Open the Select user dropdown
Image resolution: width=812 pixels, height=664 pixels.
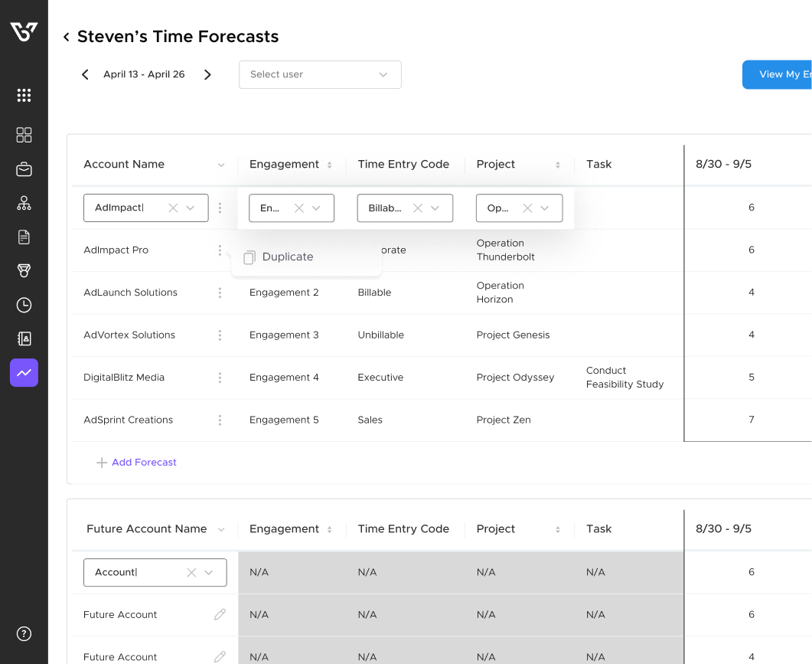[x=320, y=74]
